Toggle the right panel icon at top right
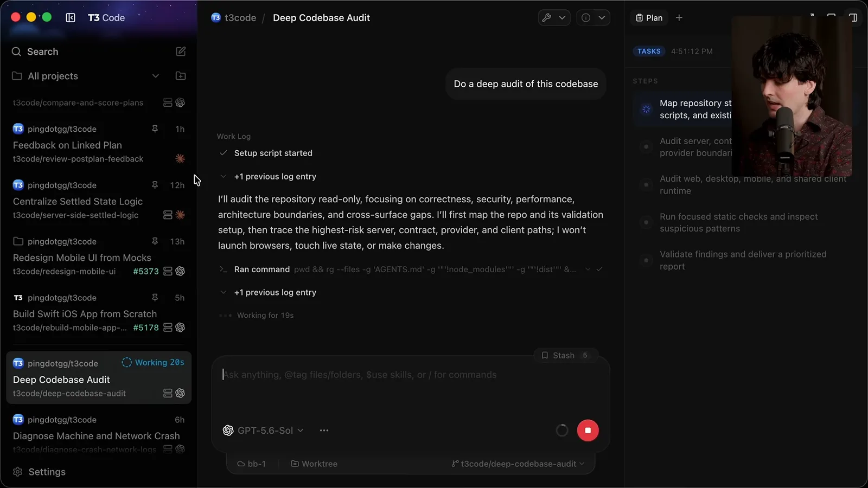Image resolution: width=868 pixels, height=488 pixels. [853, 17]
